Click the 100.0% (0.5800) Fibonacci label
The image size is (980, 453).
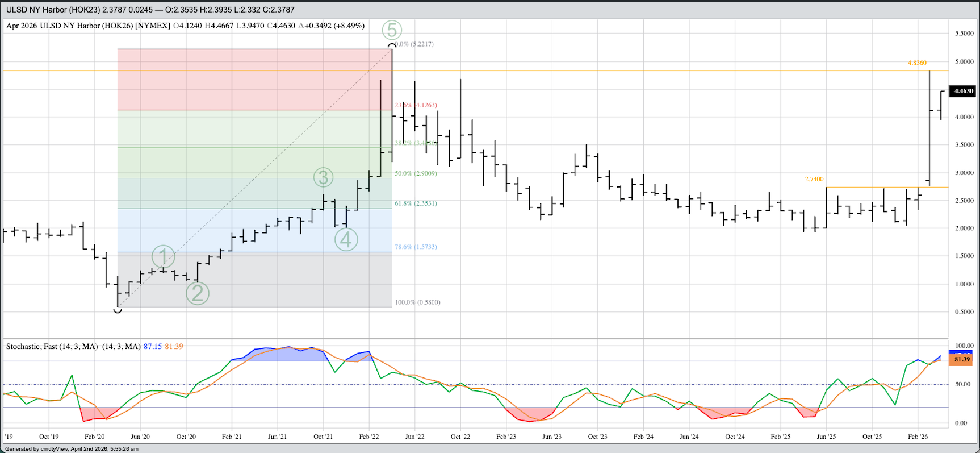(417, 302)
